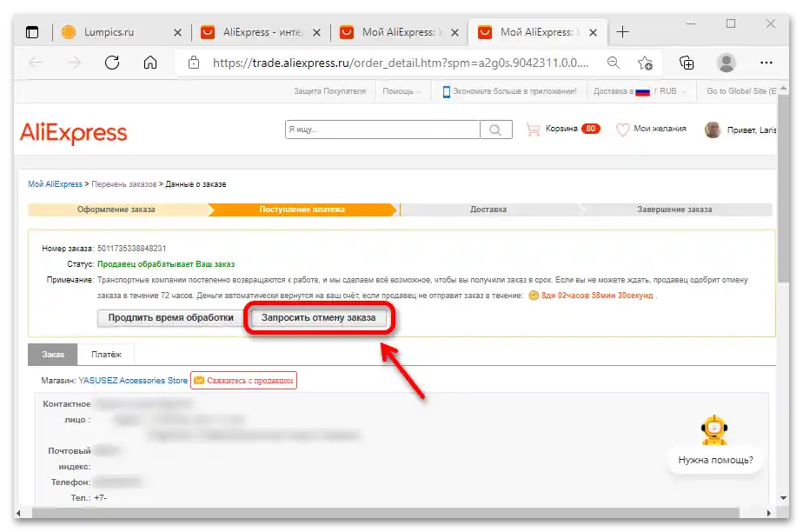Click the Завершение заказа progress step
Image resolution: width=803 pixels, height=532 pixels.
pos(674,209)
